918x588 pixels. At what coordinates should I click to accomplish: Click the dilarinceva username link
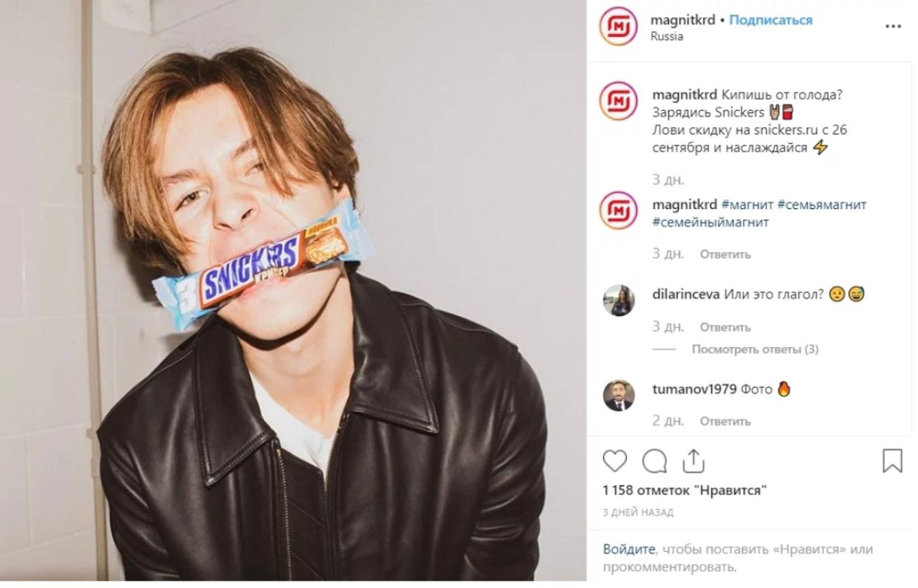(x=685, y=294)
